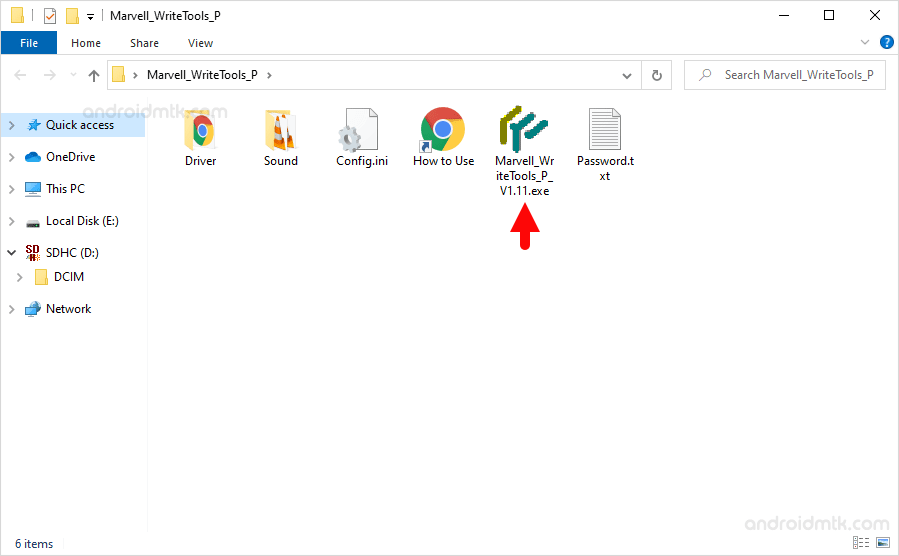
Task: Click the chevron after Marvell_WriteTools_P breadcrumb
Action: pos(269,75)
